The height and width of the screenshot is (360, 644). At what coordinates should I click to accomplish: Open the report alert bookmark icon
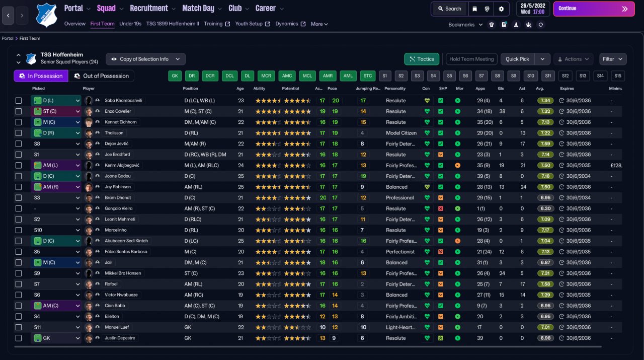[504, 24]
